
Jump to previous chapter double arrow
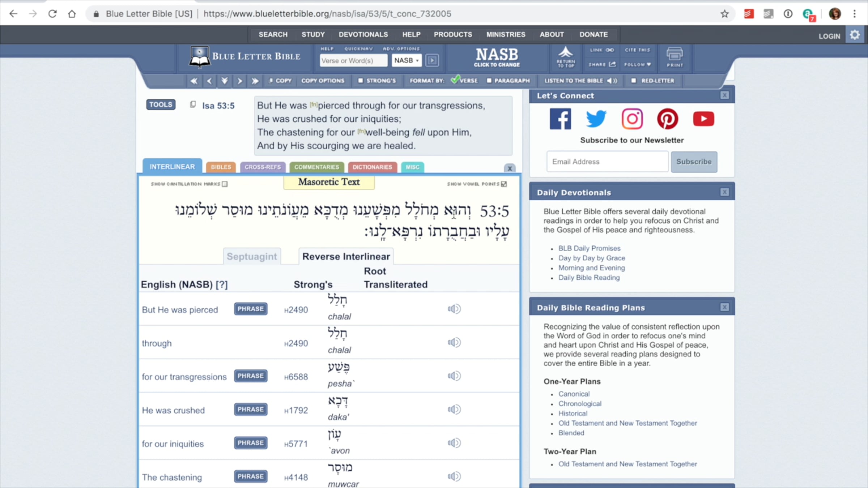[194, 81]
